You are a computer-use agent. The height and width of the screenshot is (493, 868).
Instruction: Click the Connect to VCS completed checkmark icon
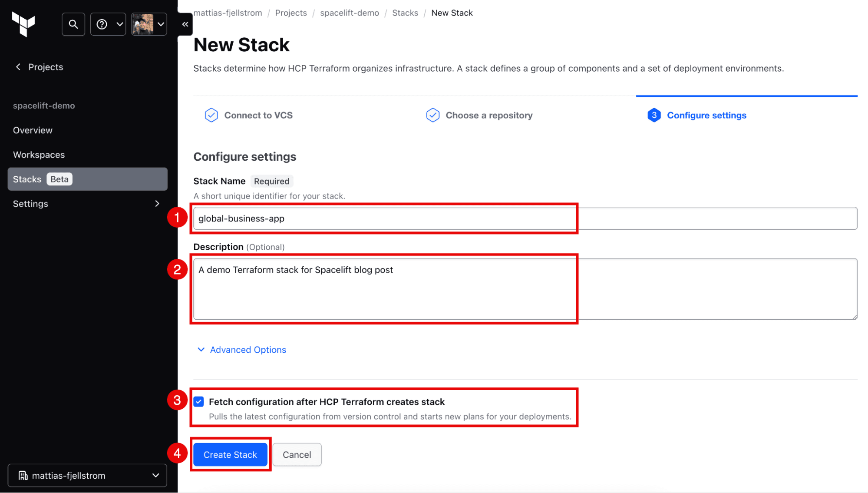[211, 115]
